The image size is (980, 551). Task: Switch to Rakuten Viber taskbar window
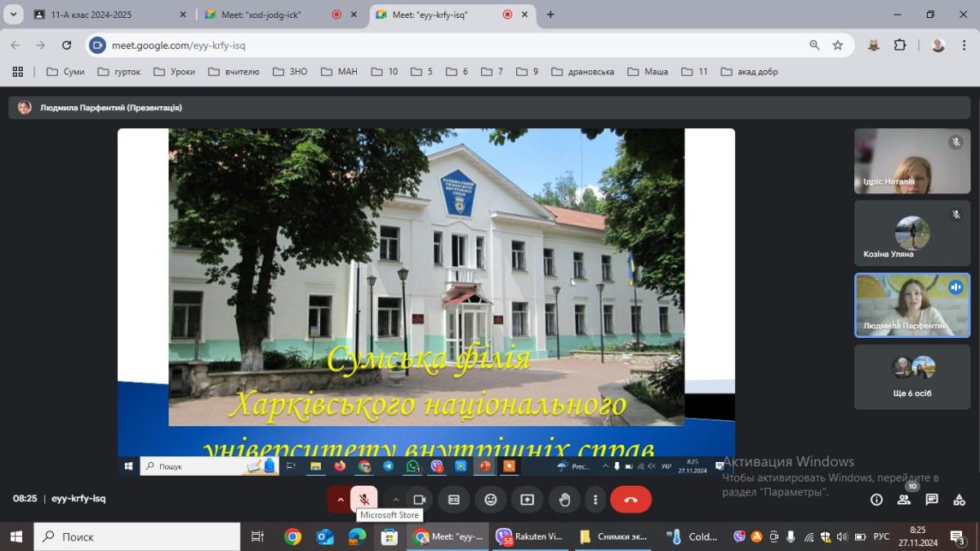pyautogui.click(x=531, y=536)
